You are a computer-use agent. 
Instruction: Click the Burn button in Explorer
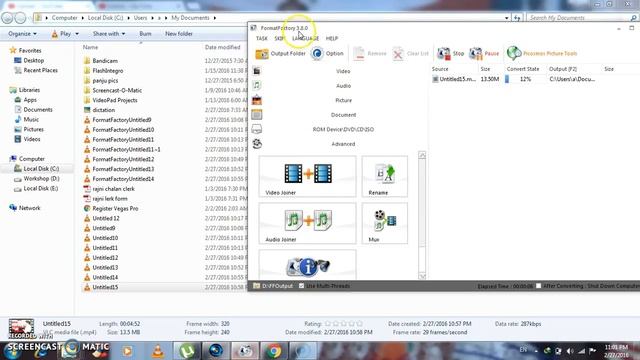[x=145, y=34]
